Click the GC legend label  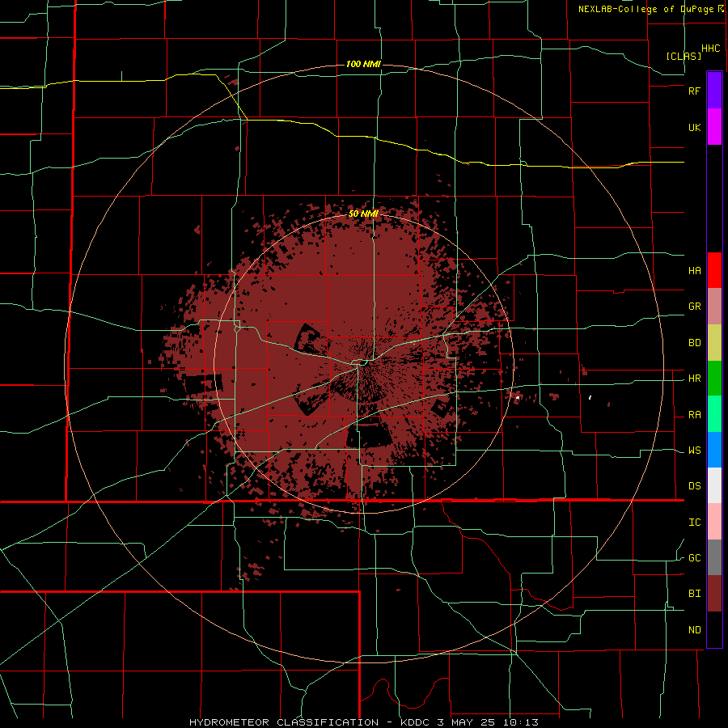coord(695,557)
